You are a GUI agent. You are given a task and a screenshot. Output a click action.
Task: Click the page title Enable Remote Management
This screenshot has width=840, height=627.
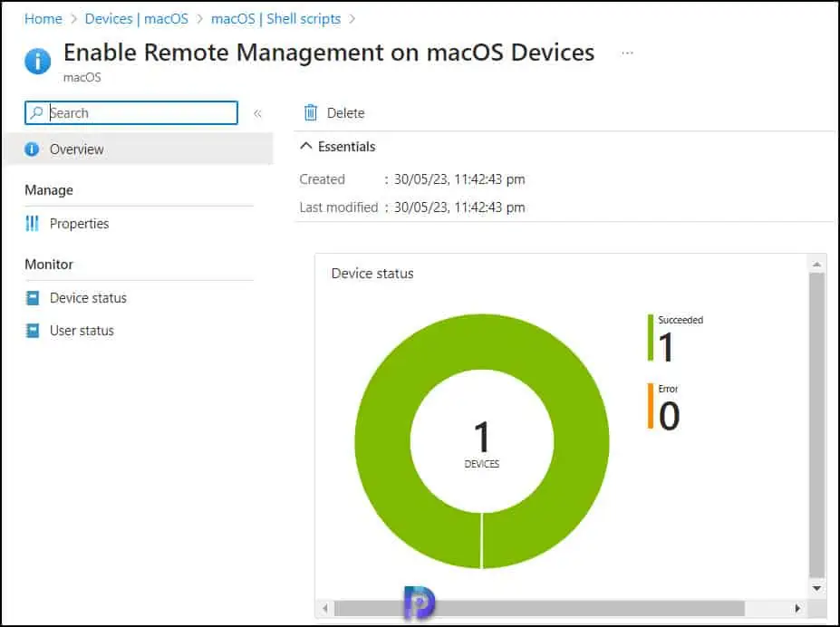click(329, 53)
